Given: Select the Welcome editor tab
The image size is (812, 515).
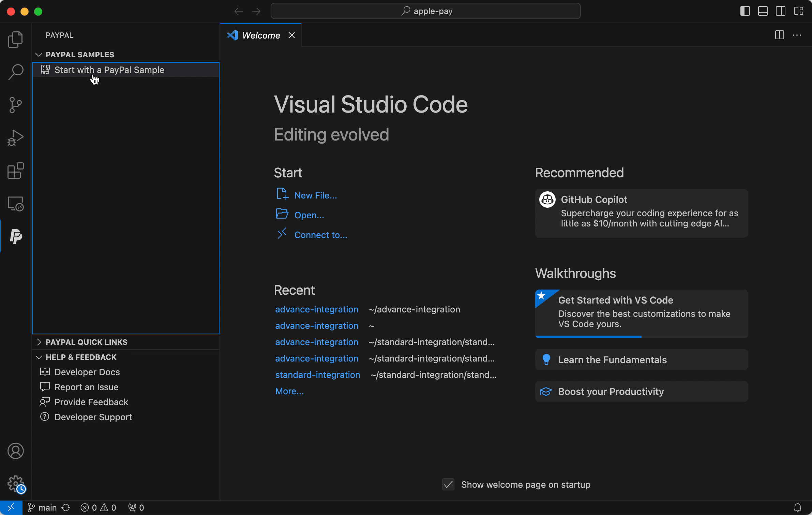Looking at the screenshot, I should (x=261, y=35).
